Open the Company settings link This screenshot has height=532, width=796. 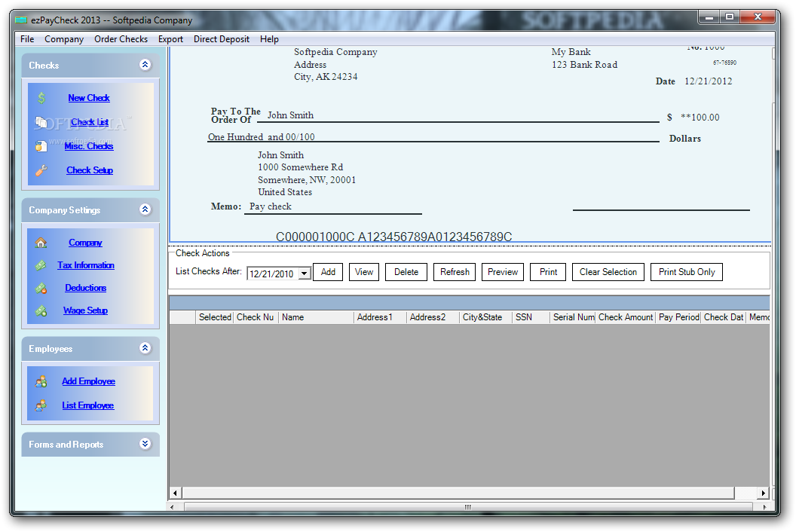tap(85, 243)
